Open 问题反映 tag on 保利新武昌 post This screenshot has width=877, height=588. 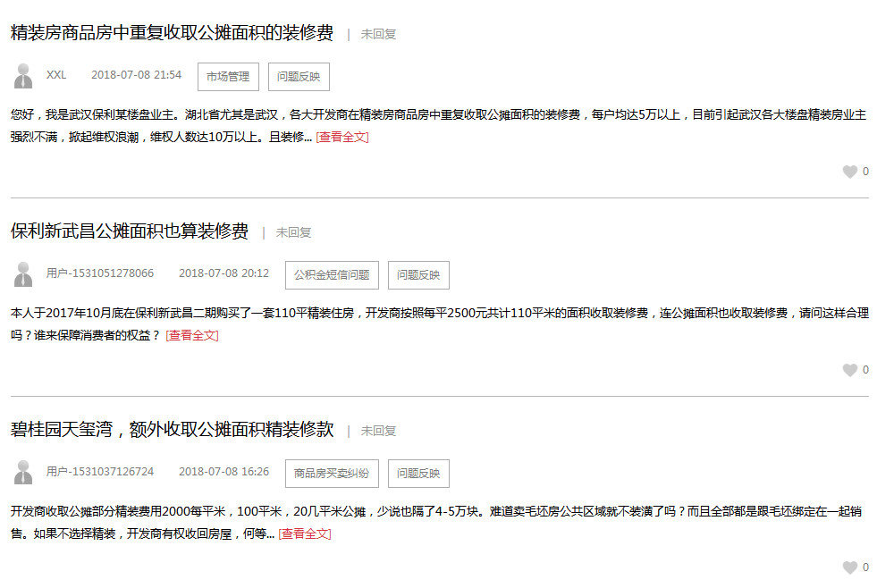pos(418,275)
